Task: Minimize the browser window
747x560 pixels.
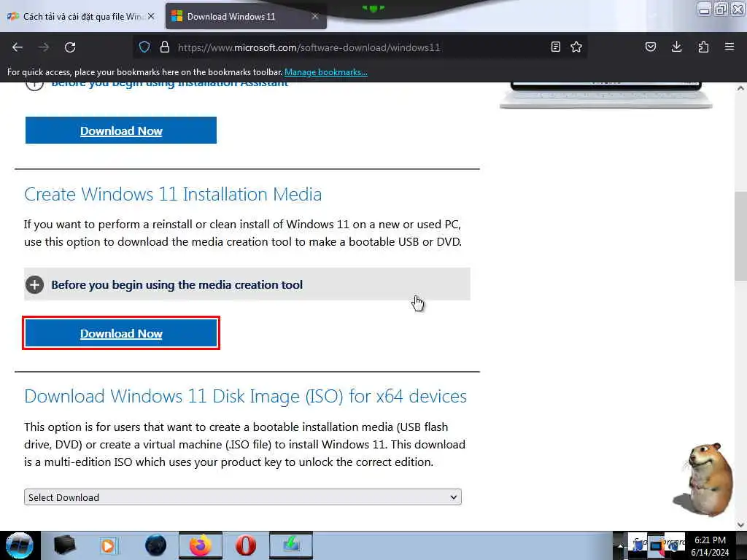Action: pos(704,9)
